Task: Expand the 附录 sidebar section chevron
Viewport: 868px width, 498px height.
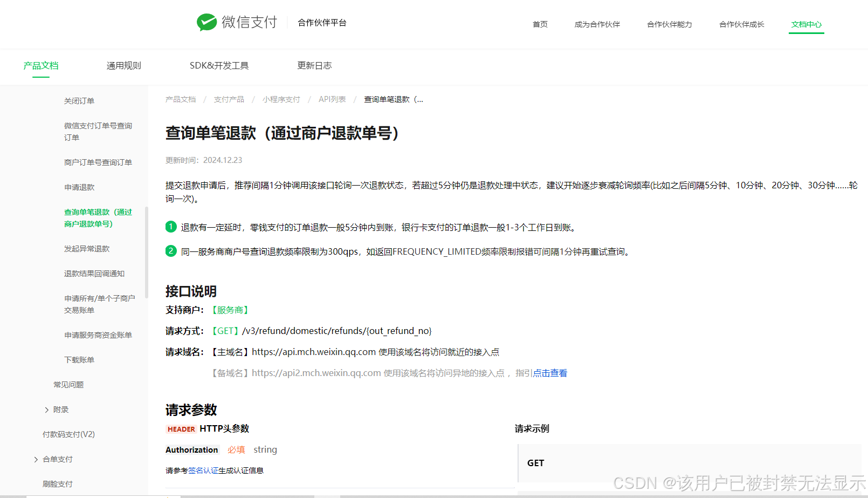Action: coord(47,410)
